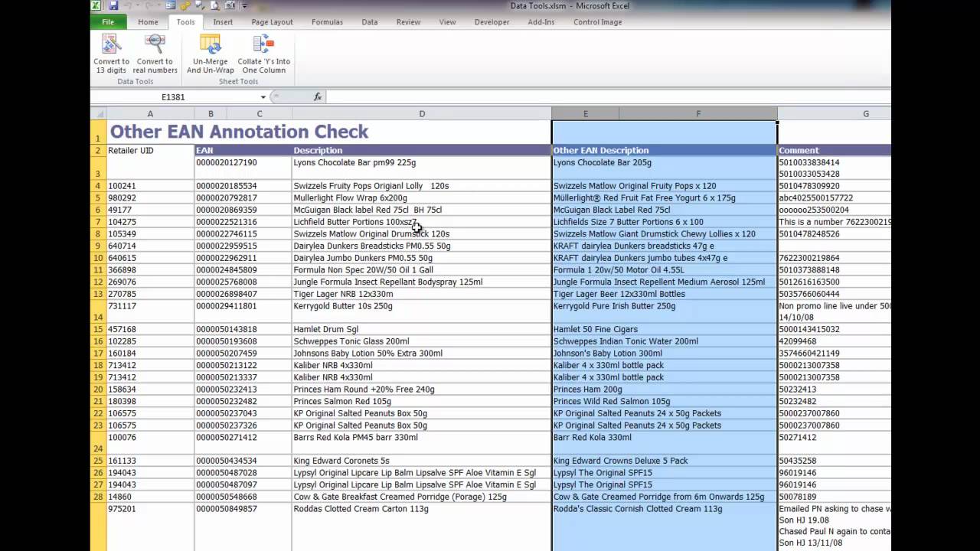Image resolution: width=980 pixels, height=551 pixels.
Task: Click the 'Description' header cell in column D
Action: pos(422,151)
